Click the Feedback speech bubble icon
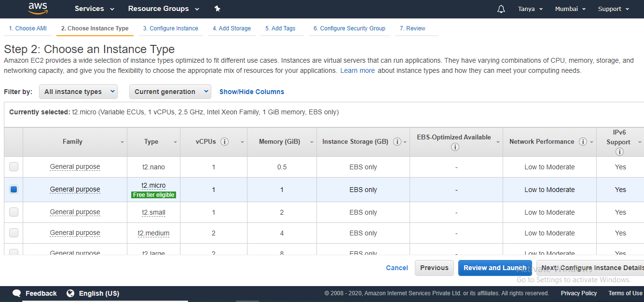Screen dimensions: 644x302 [17, 293]
